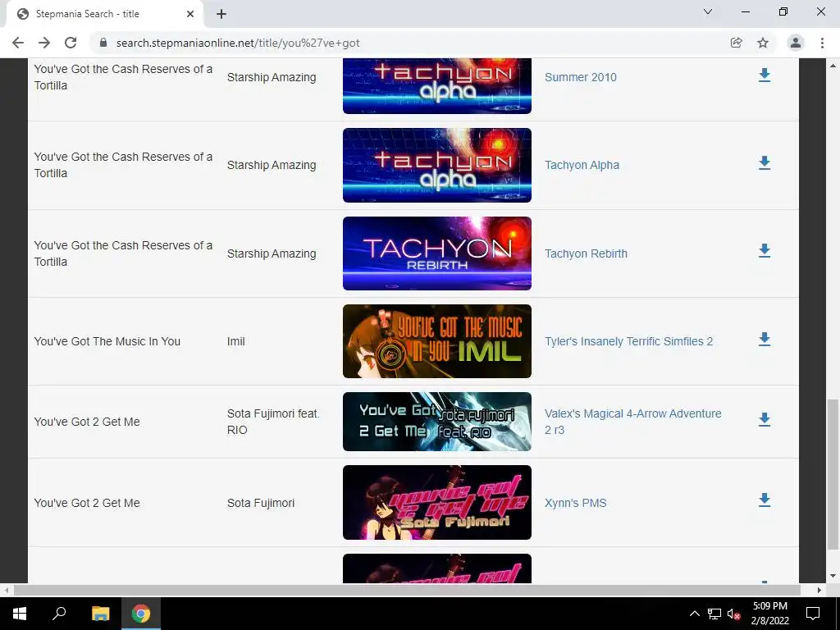Show hidden system tray icons
Screen dimensions: 840x630
pyautogui.click(x=694, y=614)
